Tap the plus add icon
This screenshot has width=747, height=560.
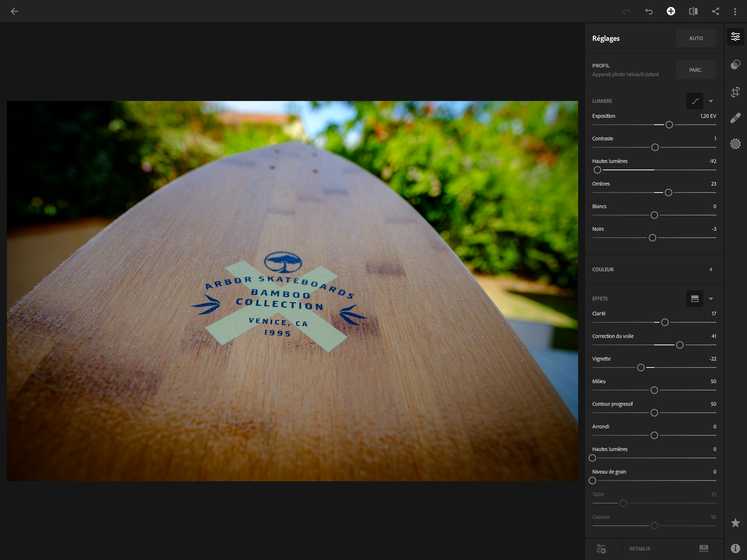pos(671,11)
